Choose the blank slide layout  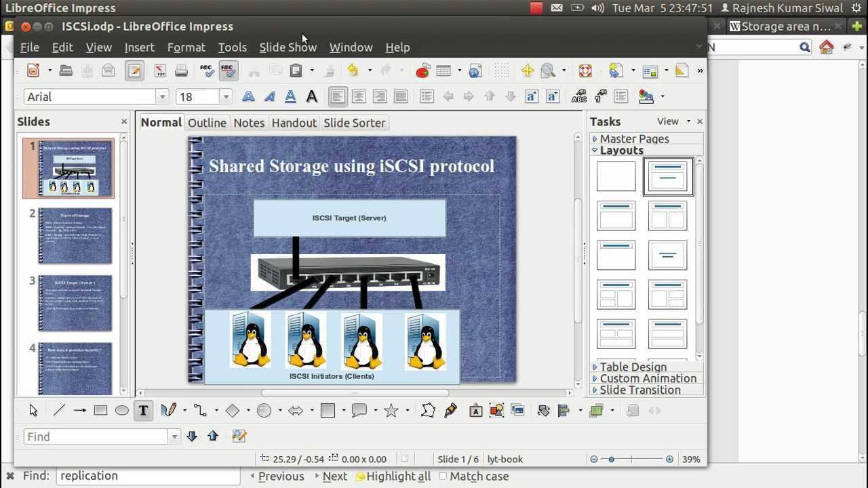tap(616, 176)
